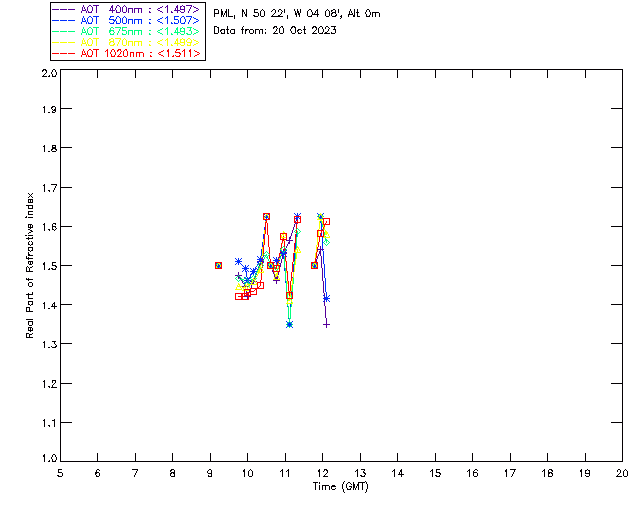Viewport: 640px width, 512px height.
Task: Select the AOT 500nm blue legend entry
Action: tap(126, 20)
